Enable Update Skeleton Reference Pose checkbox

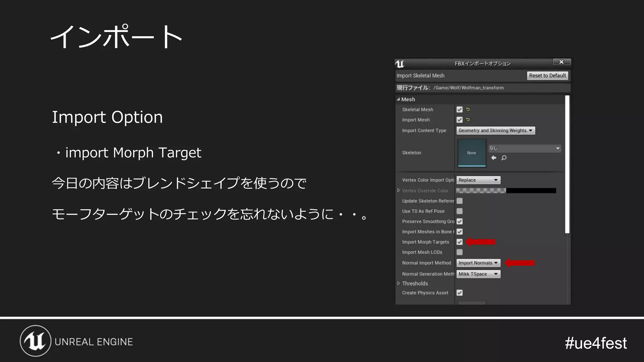click(459, 201)
